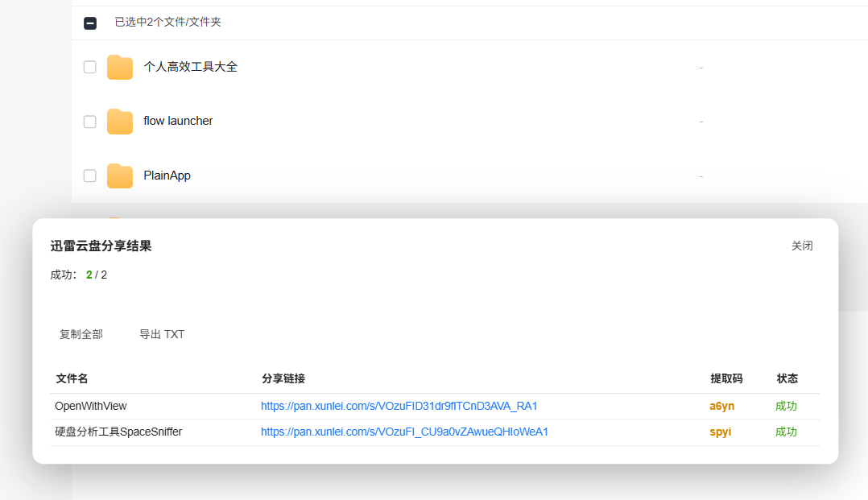Click the 复制全部 button
The width and height of the screenshot is (868, 500).
click(x=81, y=334)
